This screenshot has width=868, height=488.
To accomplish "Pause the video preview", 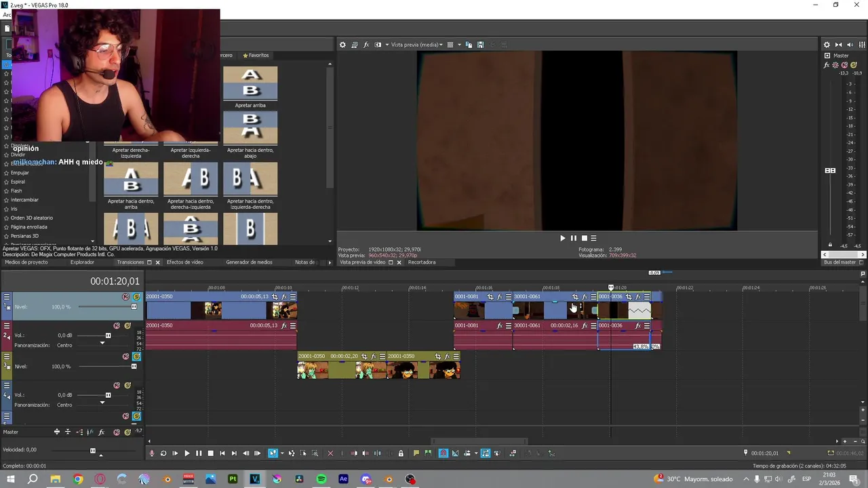I will 573,238.
